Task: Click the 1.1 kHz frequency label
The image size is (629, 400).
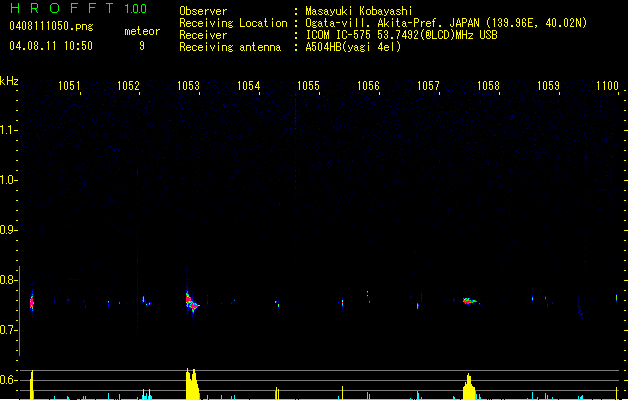Action: 7,130
